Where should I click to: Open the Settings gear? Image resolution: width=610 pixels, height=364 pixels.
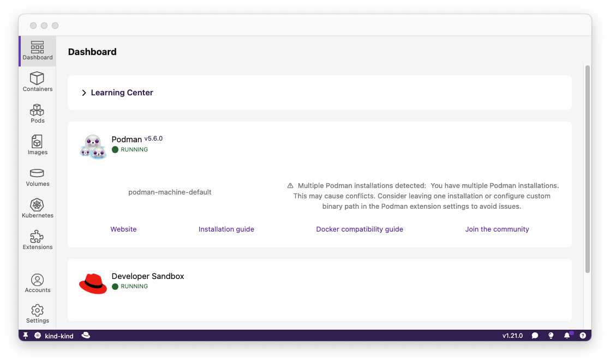[37, 313]
